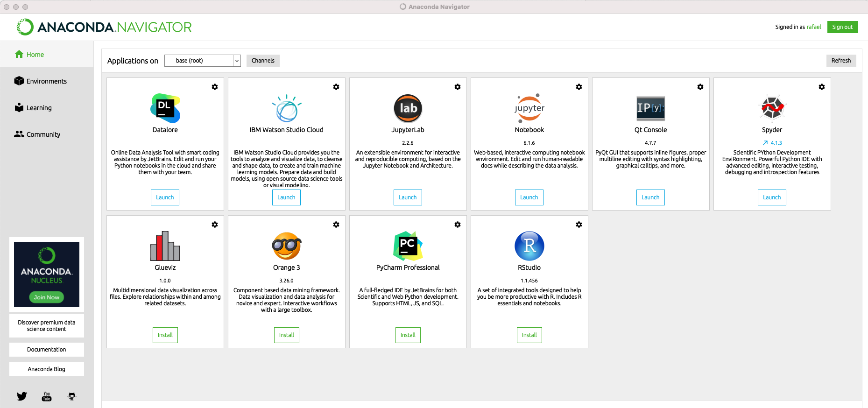Open the Anaconda Blog link
Screen dimensions: 868x408
pos(47,369)
